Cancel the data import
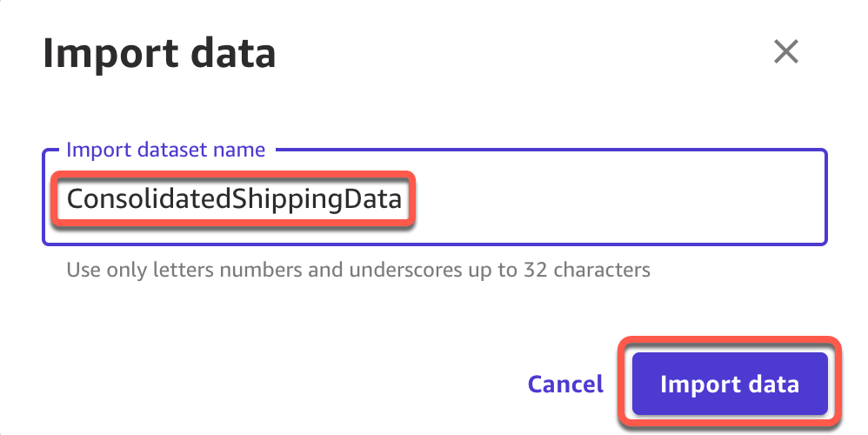The image size is (868, 435). coord(565,385)
